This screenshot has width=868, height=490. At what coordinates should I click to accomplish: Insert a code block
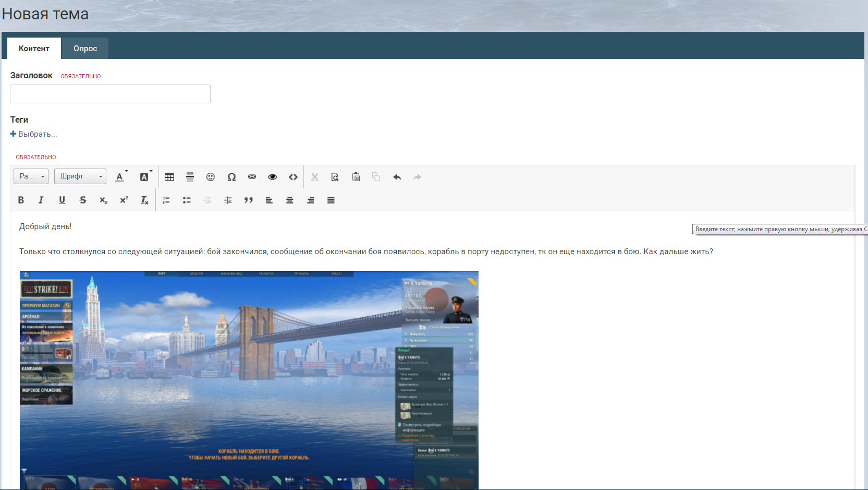pyautogui.click(x=293, y=177)
